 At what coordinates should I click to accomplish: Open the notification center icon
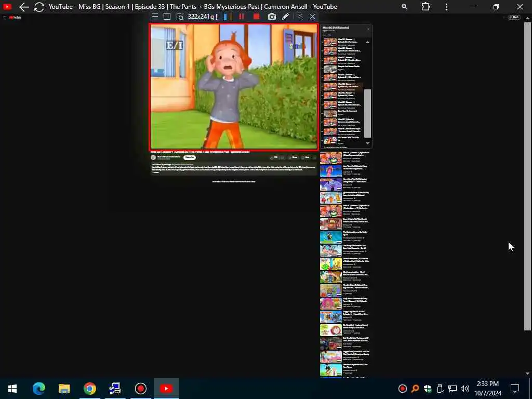515,389
